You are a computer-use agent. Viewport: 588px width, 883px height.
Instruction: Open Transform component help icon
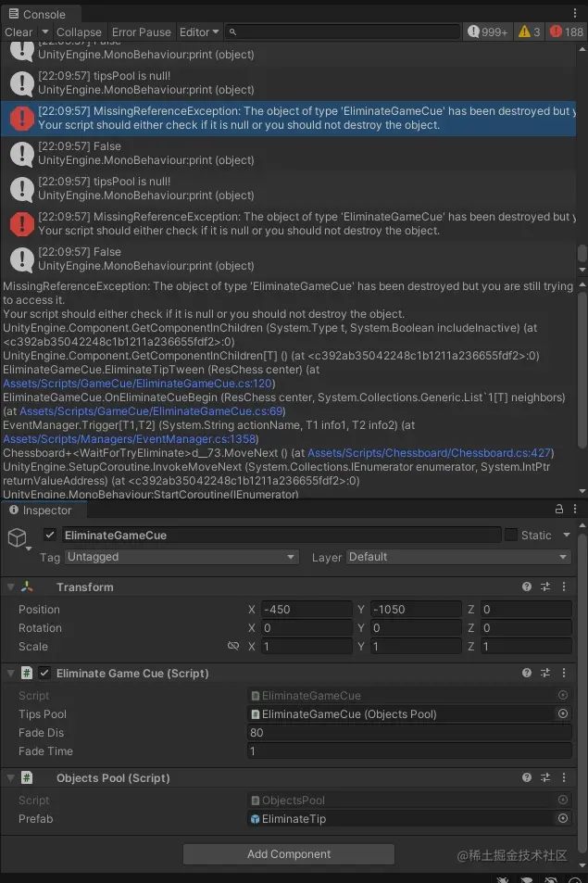(x=527, y=587)
